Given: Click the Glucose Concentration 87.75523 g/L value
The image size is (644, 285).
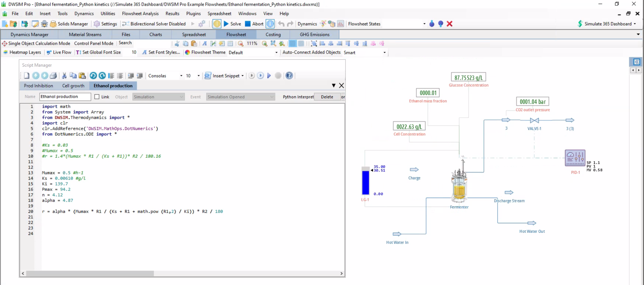Looking at the screenshot, I should pos(469,77).
